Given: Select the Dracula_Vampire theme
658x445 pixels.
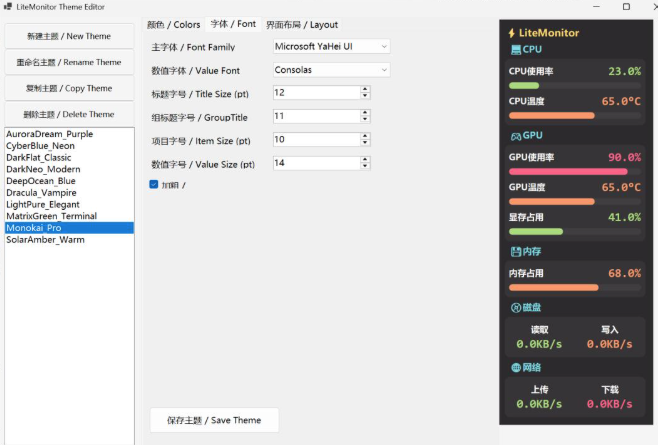Looking at the screenshot, I should click(70, 193).
